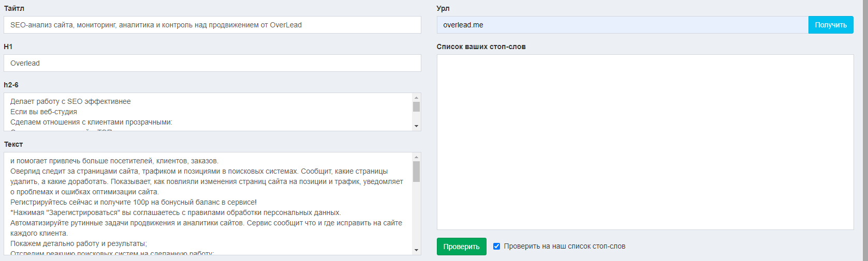This screenshot has height=261, width=868.
Task: Click down arrow of h2-6 scrollbar
Action: [x=416, y=126]
